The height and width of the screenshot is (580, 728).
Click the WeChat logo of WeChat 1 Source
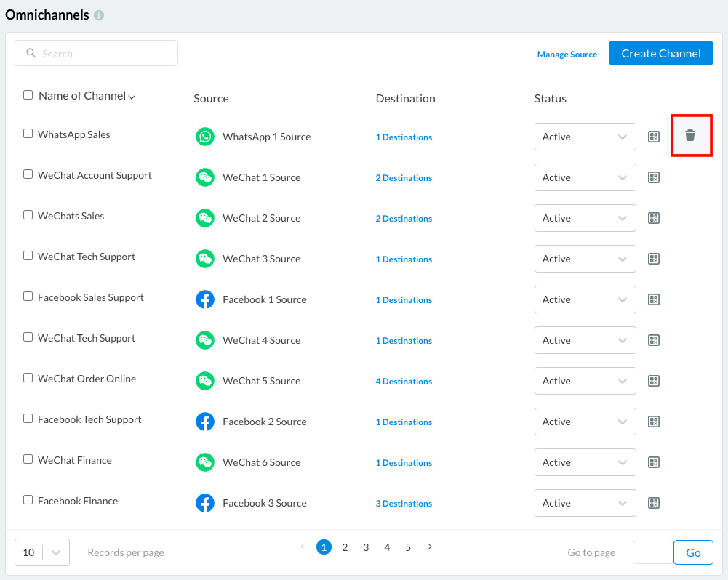point(205,178)
